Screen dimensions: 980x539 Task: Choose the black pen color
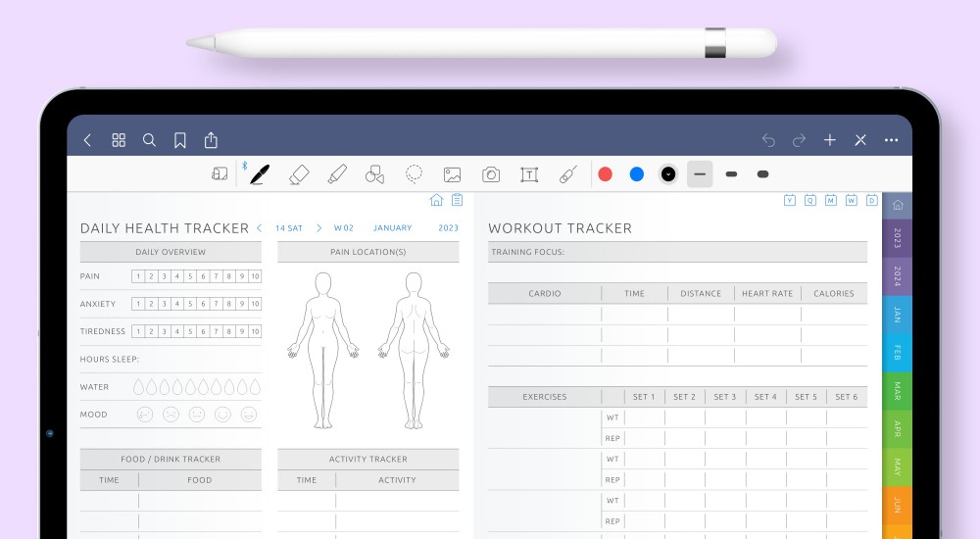[x=668, y=174]
